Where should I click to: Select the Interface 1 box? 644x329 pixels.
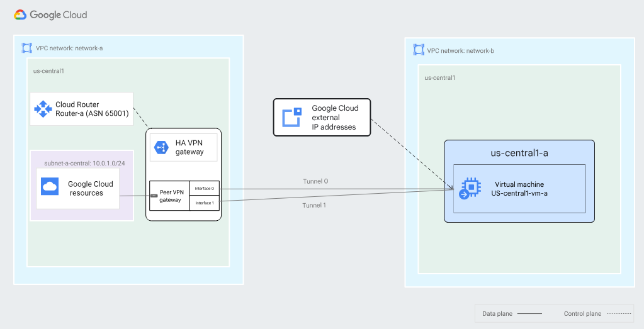[205, 203]
